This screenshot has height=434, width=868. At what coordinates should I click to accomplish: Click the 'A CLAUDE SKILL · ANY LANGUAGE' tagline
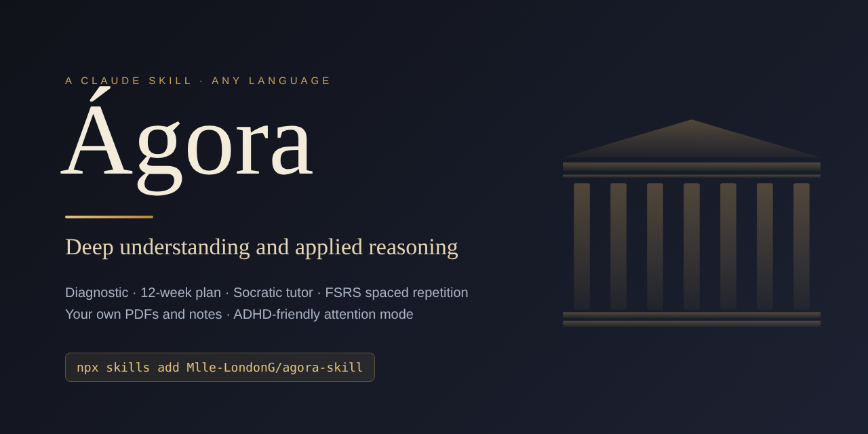[x=198, y=81]
